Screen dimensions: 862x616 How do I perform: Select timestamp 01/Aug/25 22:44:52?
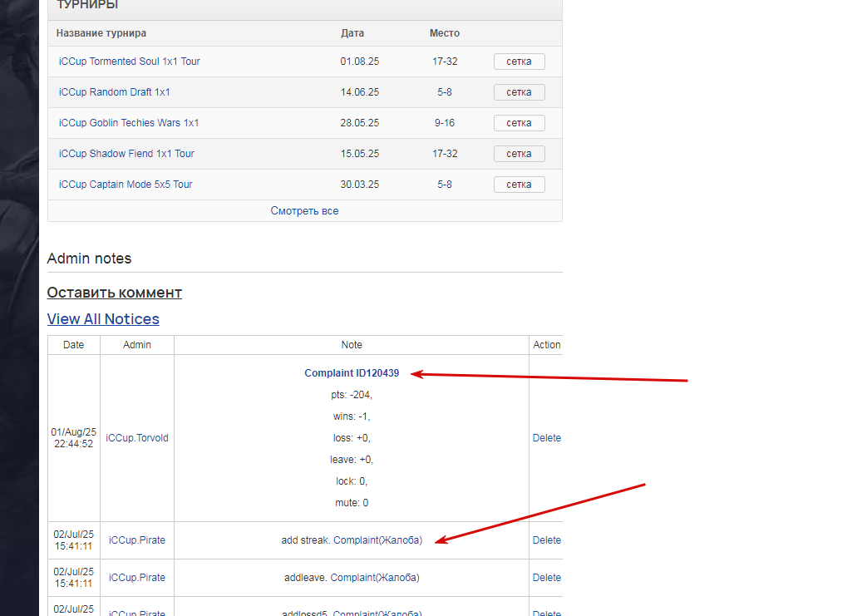click(x=74, y=438)
